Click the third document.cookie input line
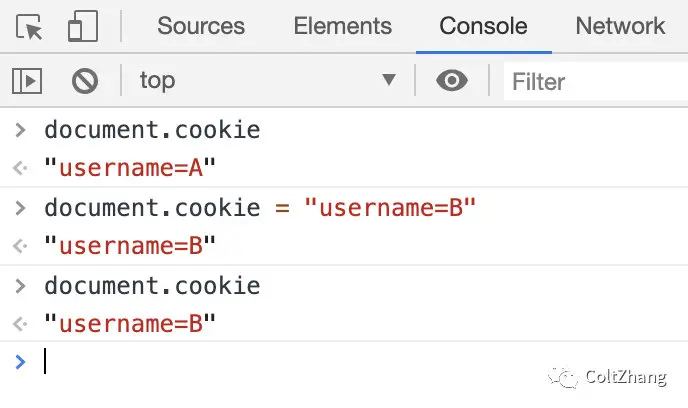The height and width of the screenshot is (408, 688). tap(152, 286)
